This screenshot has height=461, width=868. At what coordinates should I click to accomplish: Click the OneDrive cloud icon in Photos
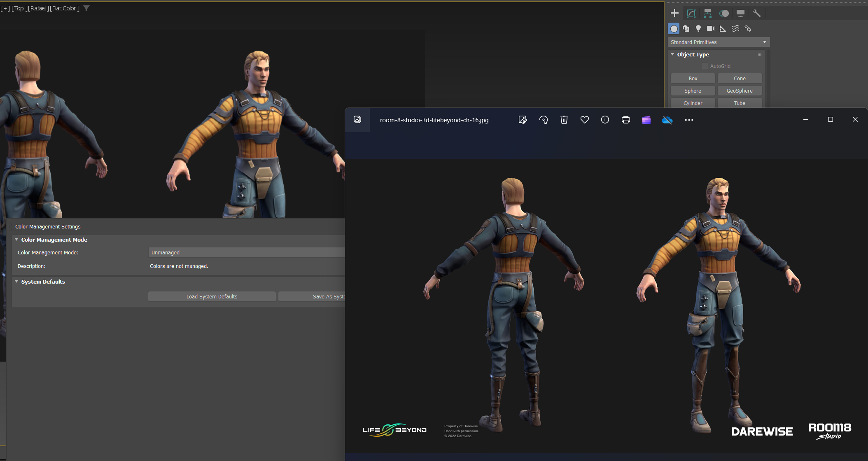(667, 120)
